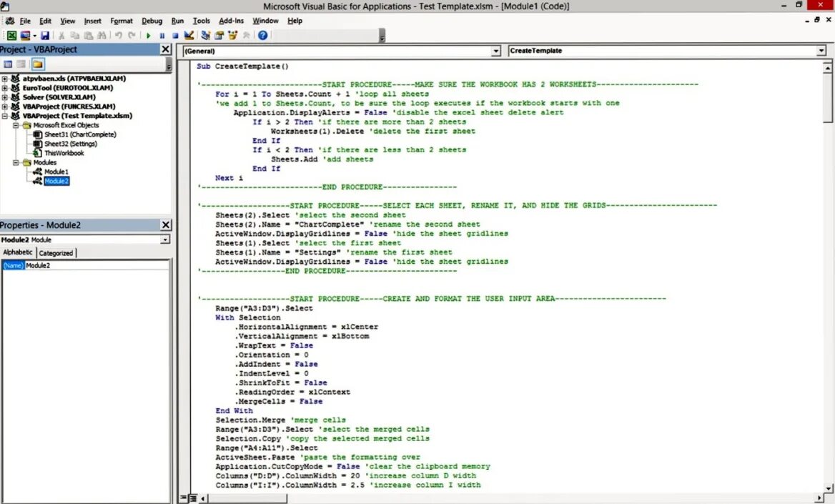Collapse VBAProject (Test Template.xlsm) node
This screenshot has height=504, width=835.
pos(5,116)
